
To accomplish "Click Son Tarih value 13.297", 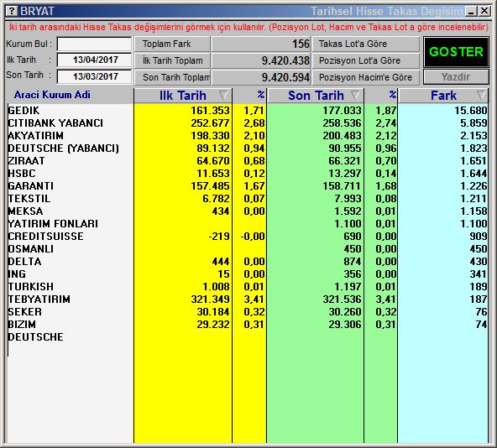I will [345, 174].
